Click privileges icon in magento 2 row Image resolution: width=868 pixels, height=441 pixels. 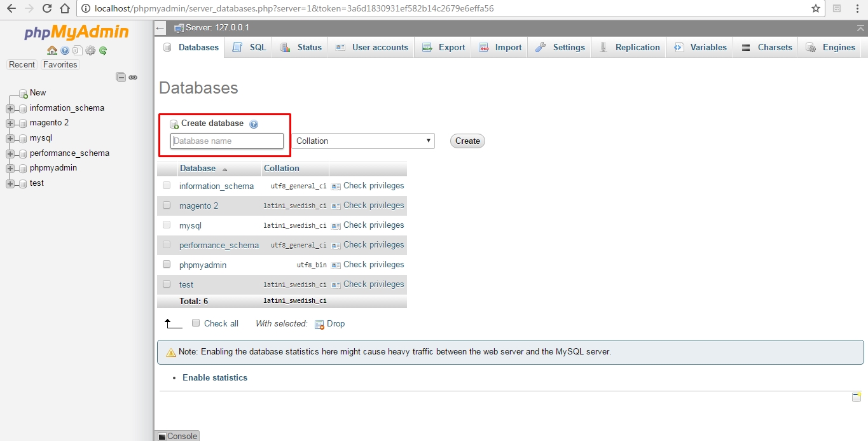point(336,206)
